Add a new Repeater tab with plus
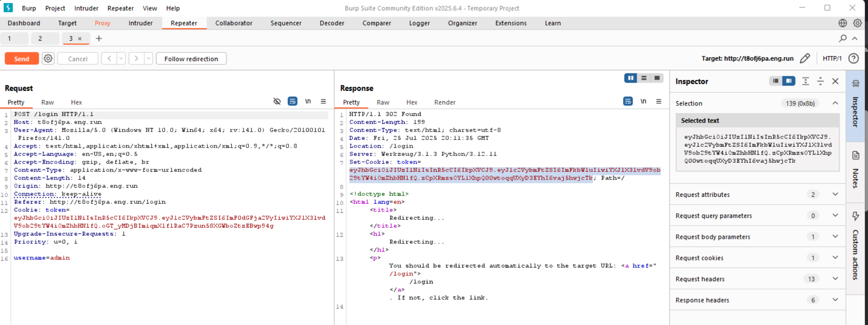This screenshot has height=325, width=868. click(99, 38)
